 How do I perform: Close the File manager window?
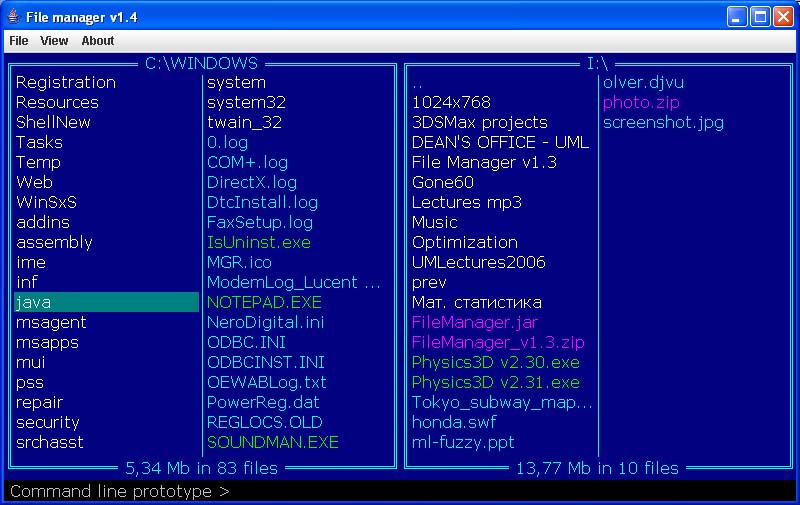(x=783, y=17)
